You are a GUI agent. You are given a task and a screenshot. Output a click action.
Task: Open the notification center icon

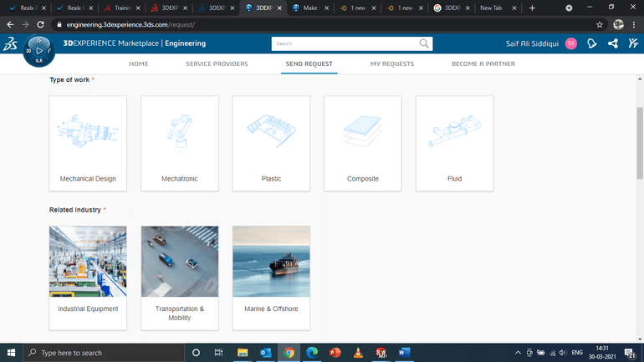[x=630, y=353]
